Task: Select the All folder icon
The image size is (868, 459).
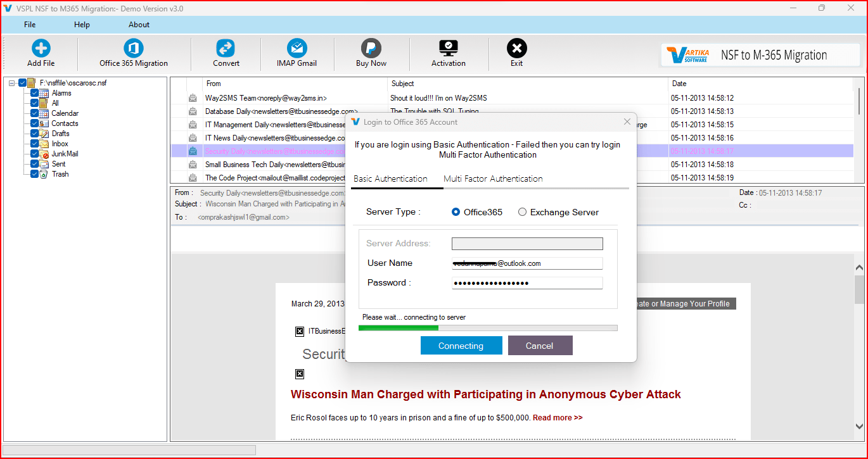Action: [x=44, y=103]
